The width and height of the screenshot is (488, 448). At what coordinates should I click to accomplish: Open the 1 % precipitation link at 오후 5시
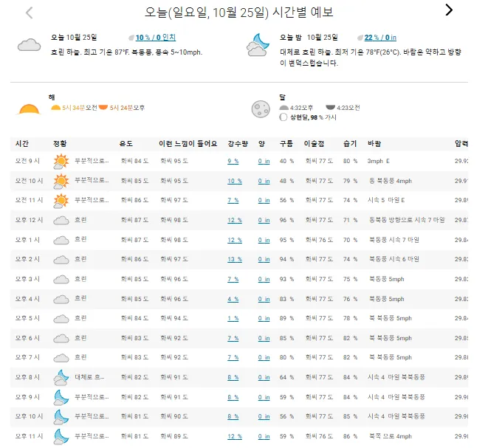pyautogui.click(x=233, y=319)
